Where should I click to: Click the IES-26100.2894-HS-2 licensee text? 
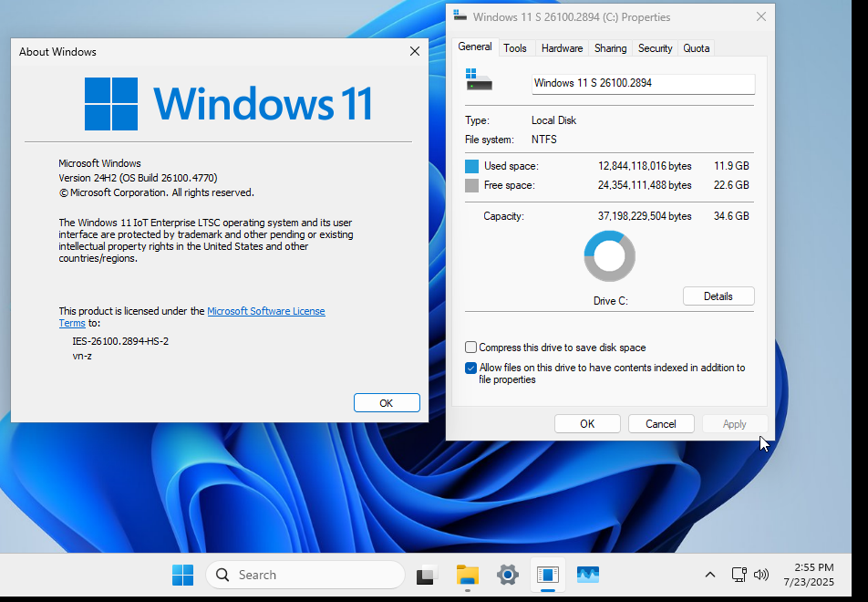point(120,341)
